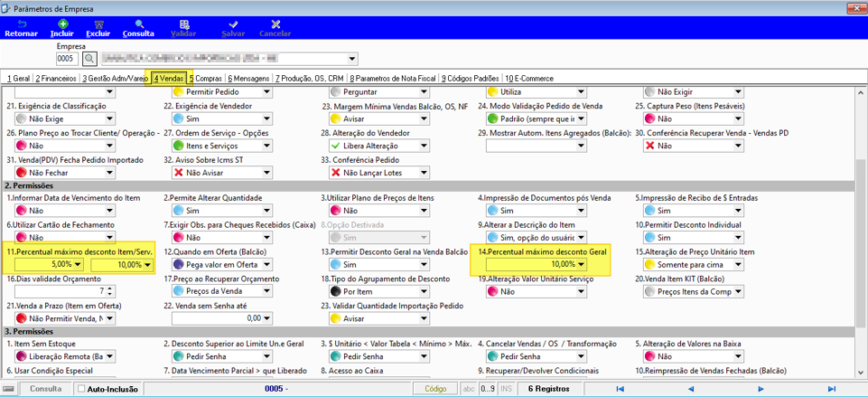Open Preço ao Recuperar Orçamento dropdown
Image resolution: width=868 pixels, height=397 pixels.
tap(266, 292)
